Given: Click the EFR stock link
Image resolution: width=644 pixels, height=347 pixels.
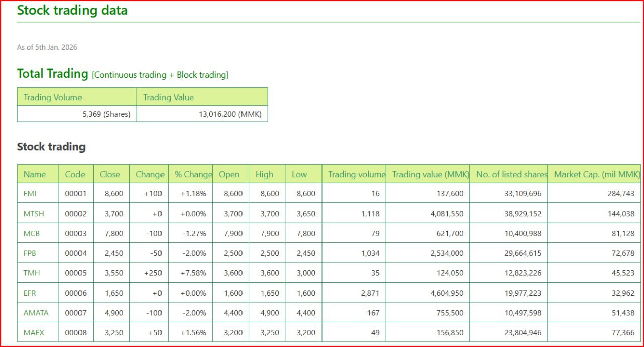Looking at the screenshot, I should tap(30, 293).
